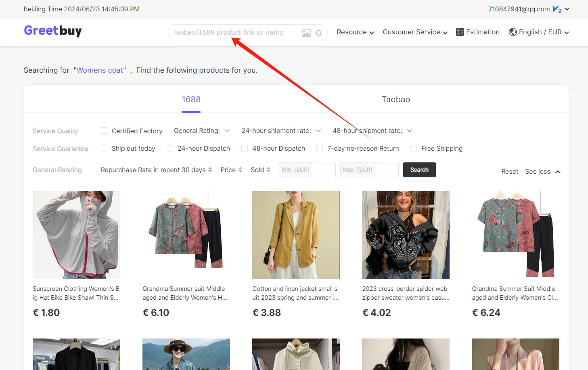Screen dimensions: 588x370
Task: Switch to the 1688 tab
Action: click(x=191, y=99)
